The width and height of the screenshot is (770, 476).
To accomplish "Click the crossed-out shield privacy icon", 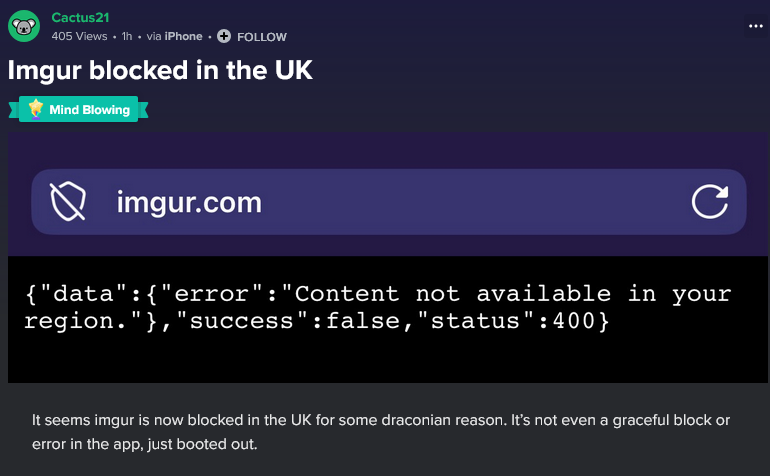I will [x=68, y=201].
